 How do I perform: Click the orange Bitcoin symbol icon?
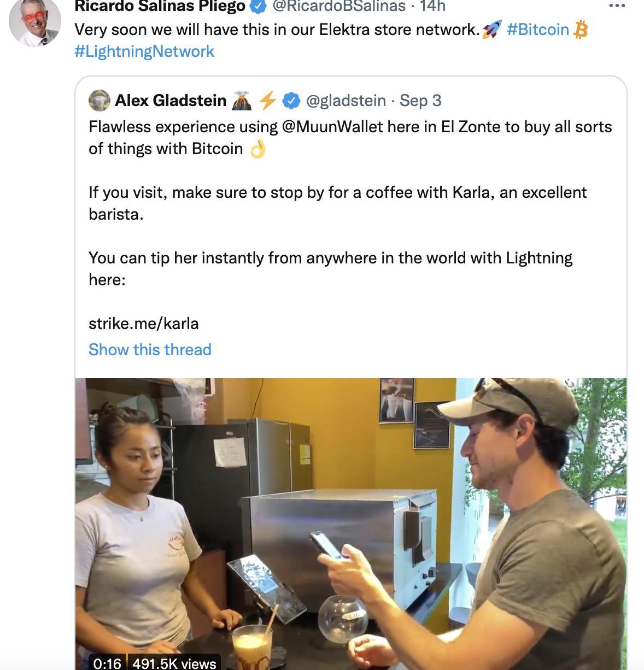coord(581,30)
